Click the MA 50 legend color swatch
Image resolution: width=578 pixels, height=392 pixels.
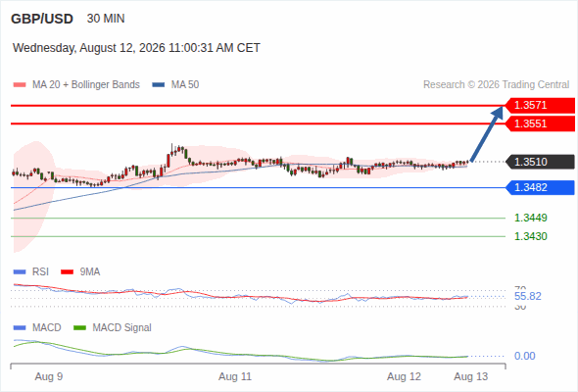[159, 85]
